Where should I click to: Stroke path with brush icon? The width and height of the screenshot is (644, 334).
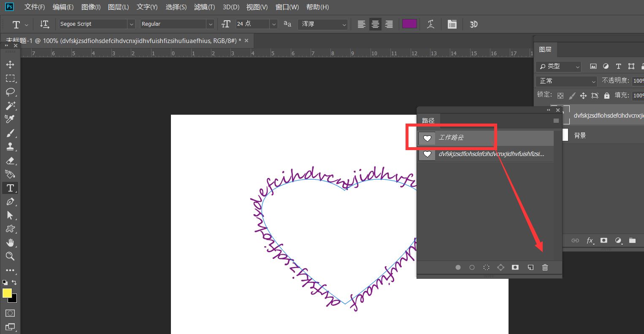(472, 267)
